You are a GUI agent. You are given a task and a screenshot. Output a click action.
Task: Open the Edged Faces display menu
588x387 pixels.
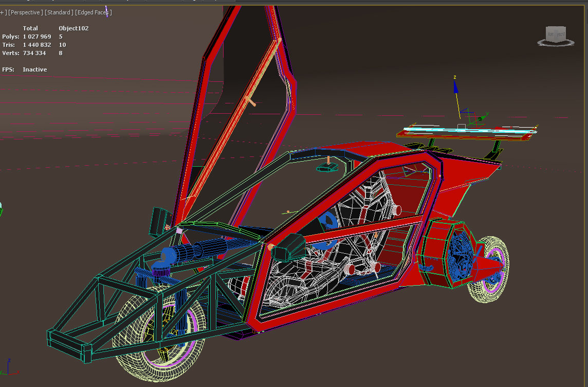pyautogui.click(x=93, y=12)
